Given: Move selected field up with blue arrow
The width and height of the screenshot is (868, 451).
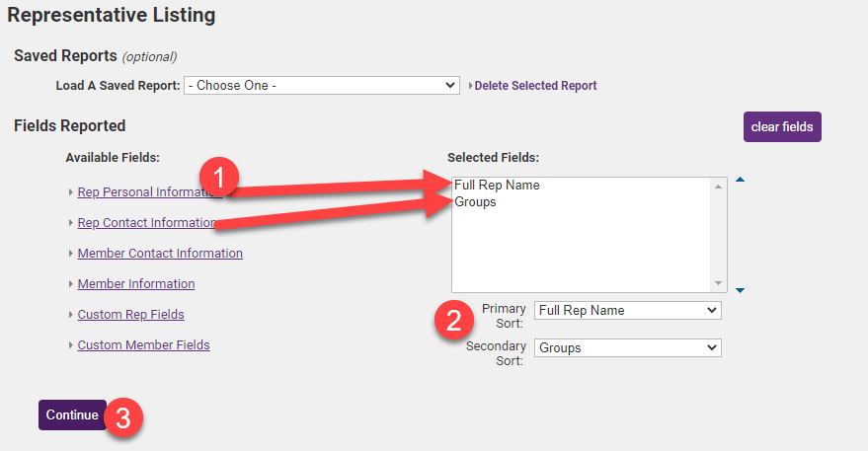Looking at the screenshot, I should (740, 180).
